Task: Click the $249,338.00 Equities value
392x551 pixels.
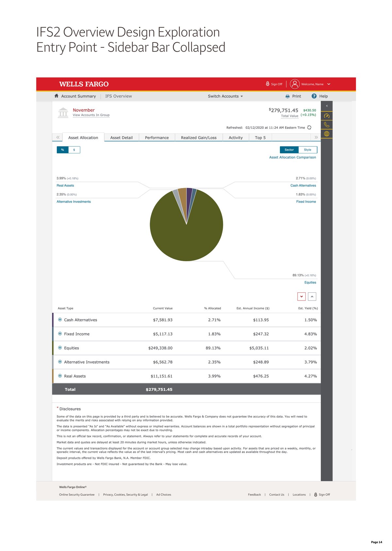Action: 160,348
